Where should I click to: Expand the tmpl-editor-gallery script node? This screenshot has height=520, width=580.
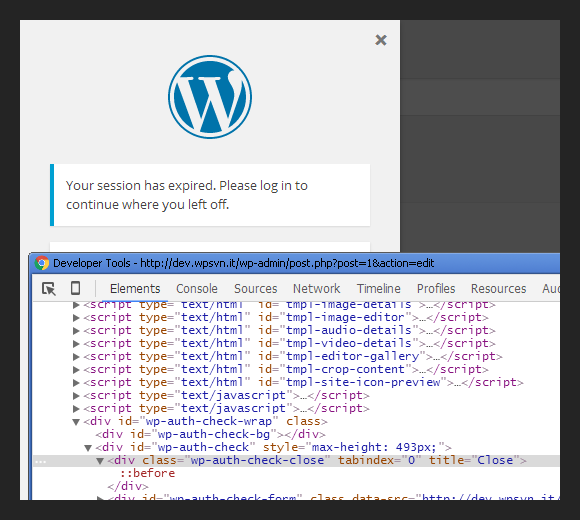tap(76, 357)
